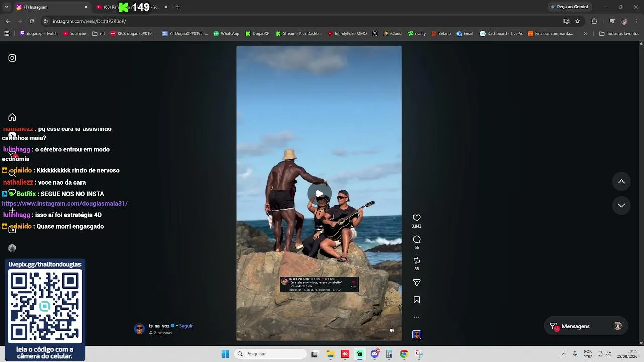
Task: Open dogaoxp - Twitch bookmark
Action: [x=39, y=34]
